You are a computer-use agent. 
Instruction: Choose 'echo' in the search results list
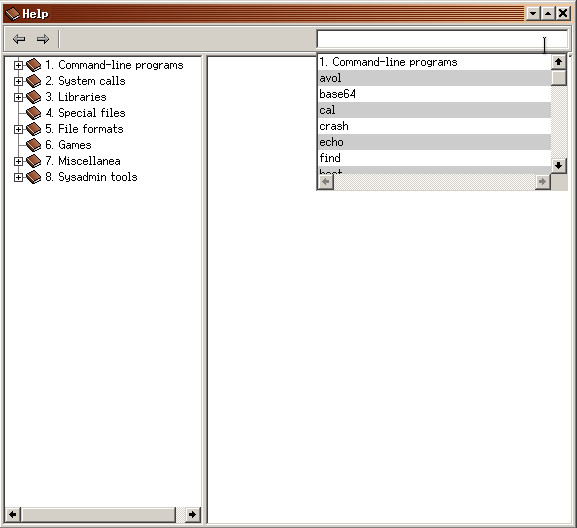point(434,142)
